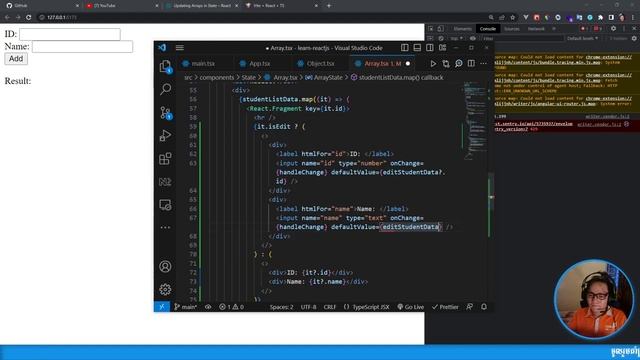This screenshot has width=640, height=360.
Task: Customize layout from title bar icon
Action: tap(442, 48)
